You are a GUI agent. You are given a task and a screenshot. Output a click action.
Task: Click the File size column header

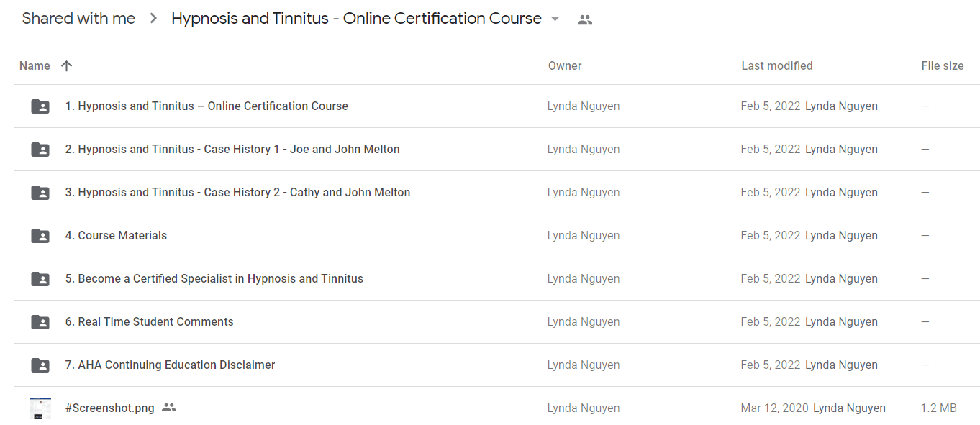[x=943, y=65]
